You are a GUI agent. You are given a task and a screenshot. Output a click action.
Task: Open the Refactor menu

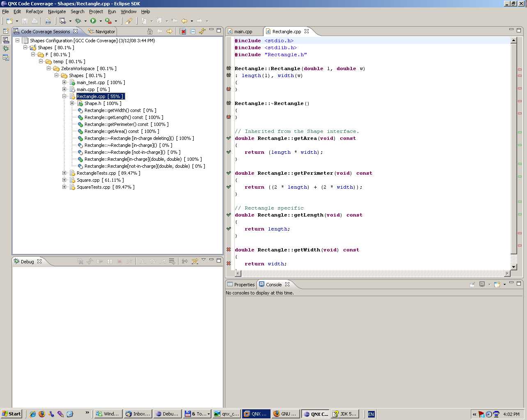click(x=34, y=11)
